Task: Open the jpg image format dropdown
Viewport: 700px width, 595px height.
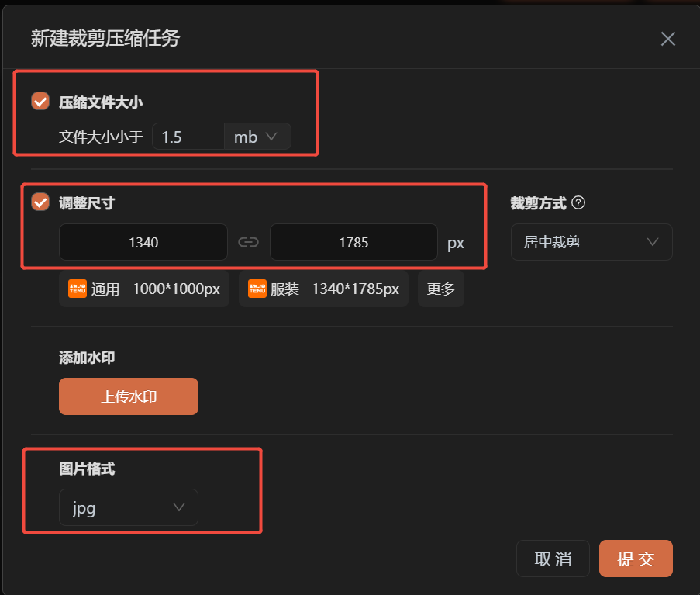Action: tap(129, 507)
